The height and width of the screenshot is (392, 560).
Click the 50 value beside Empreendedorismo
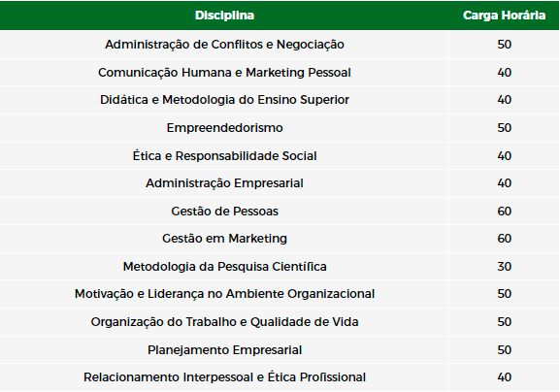504,128
